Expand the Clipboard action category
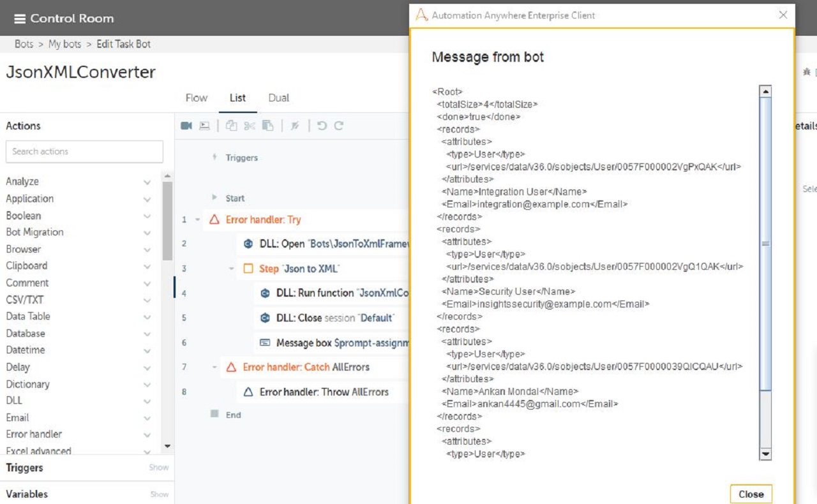Screen dimensions: 817x504 pos(147,266)
